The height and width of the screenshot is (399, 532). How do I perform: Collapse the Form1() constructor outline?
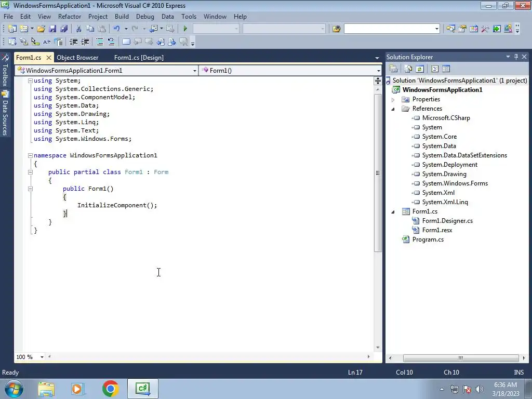(30, 189)
